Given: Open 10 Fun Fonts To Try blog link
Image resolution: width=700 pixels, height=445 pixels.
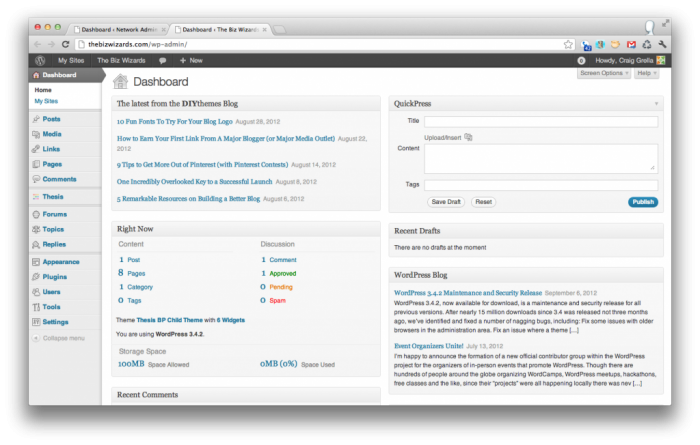Looking at the screenshot, I should (x=175, y=121).
